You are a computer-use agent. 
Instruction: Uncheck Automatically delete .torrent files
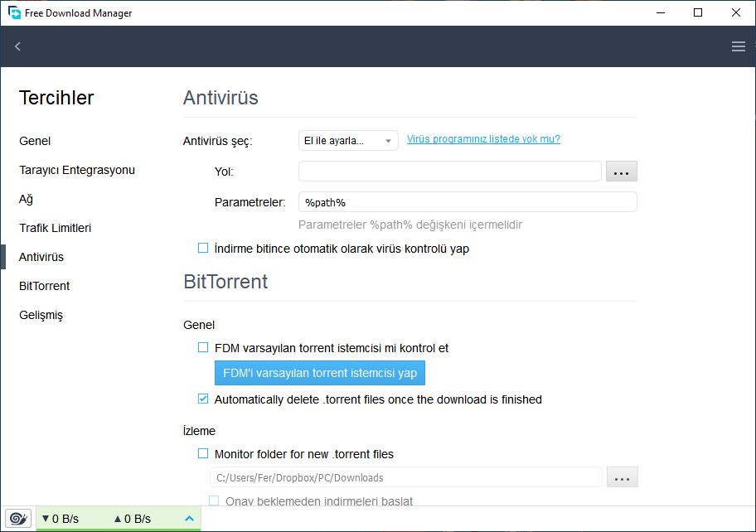203,399
